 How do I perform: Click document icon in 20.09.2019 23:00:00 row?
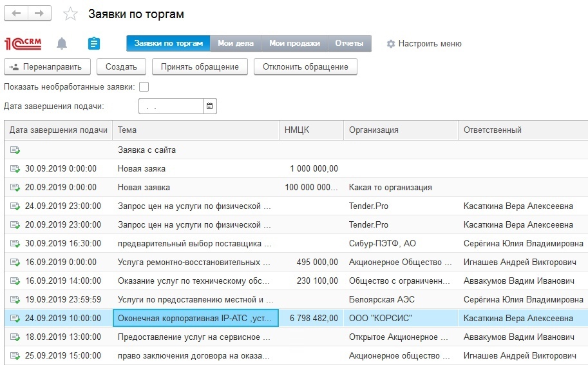tap(15, 225)
